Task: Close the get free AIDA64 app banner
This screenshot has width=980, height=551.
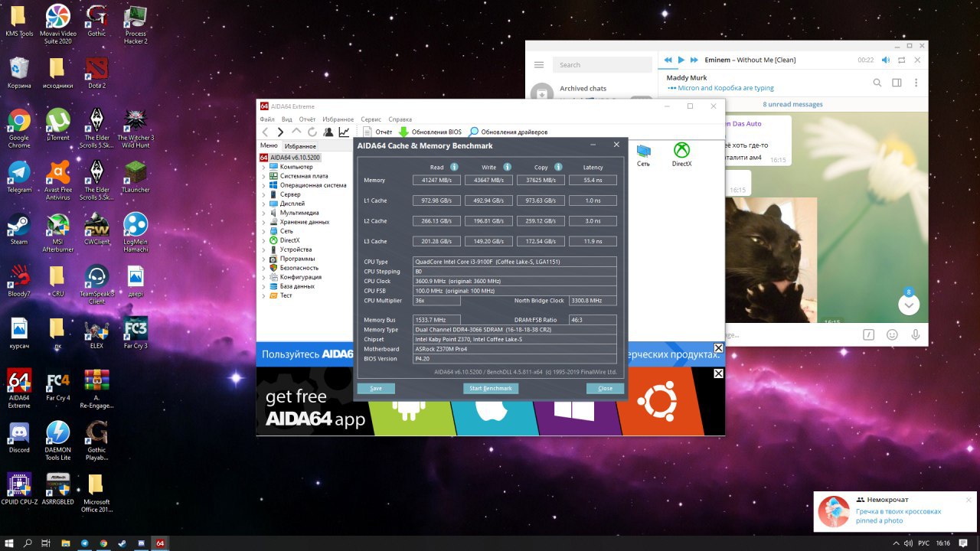Action: point(718,373)
